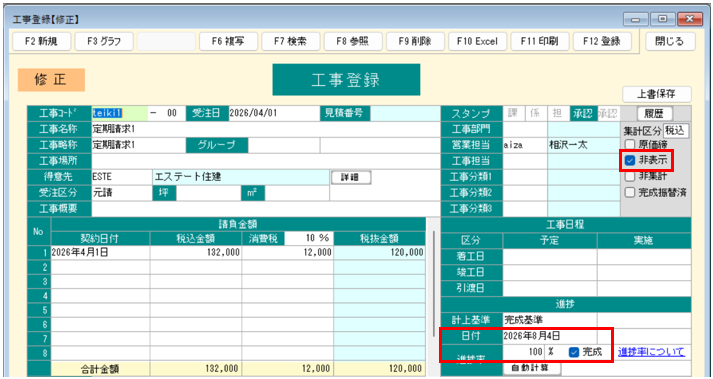Click the 消費税 rate field showing 10

click(x=309, y=238)
